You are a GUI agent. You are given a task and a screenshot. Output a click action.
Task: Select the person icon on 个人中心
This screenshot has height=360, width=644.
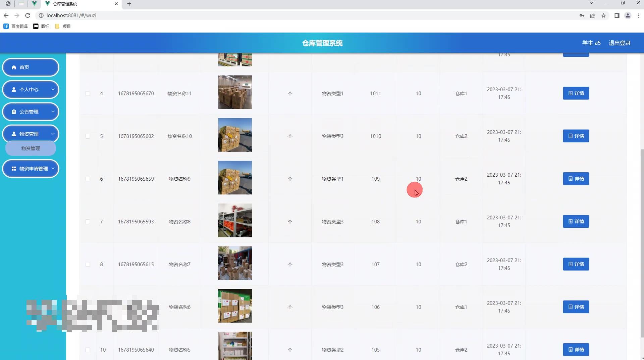[x=14, y=90]
